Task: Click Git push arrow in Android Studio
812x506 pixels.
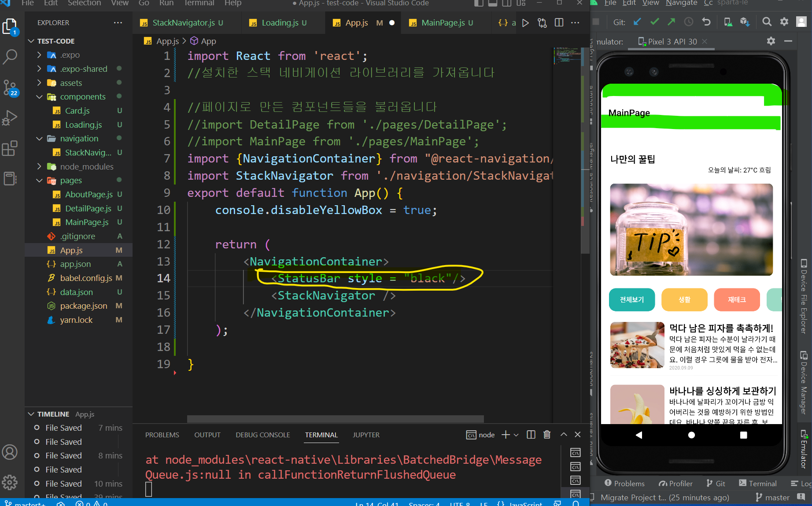Action: click(x=672, y=22)
